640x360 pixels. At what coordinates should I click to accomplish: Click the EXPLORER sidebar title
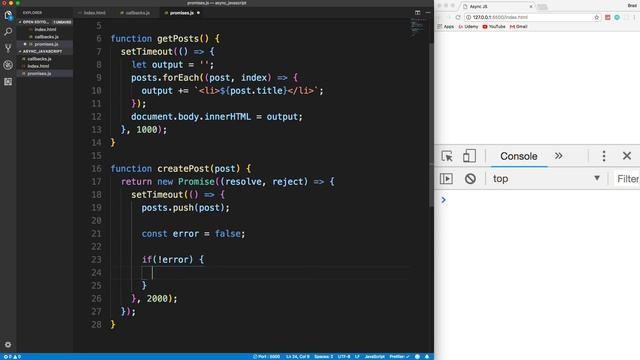pyautogui.click(x=32, y=13)
